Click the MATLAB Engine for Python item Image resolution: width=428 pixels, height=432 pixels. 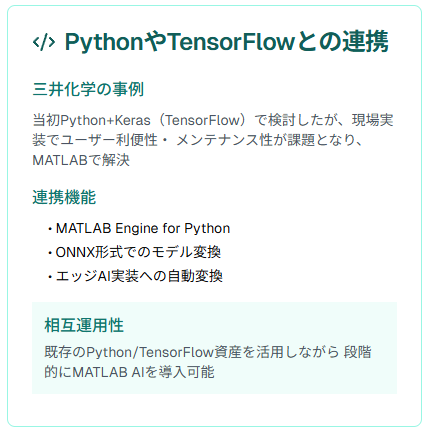[x=143, y=229]
